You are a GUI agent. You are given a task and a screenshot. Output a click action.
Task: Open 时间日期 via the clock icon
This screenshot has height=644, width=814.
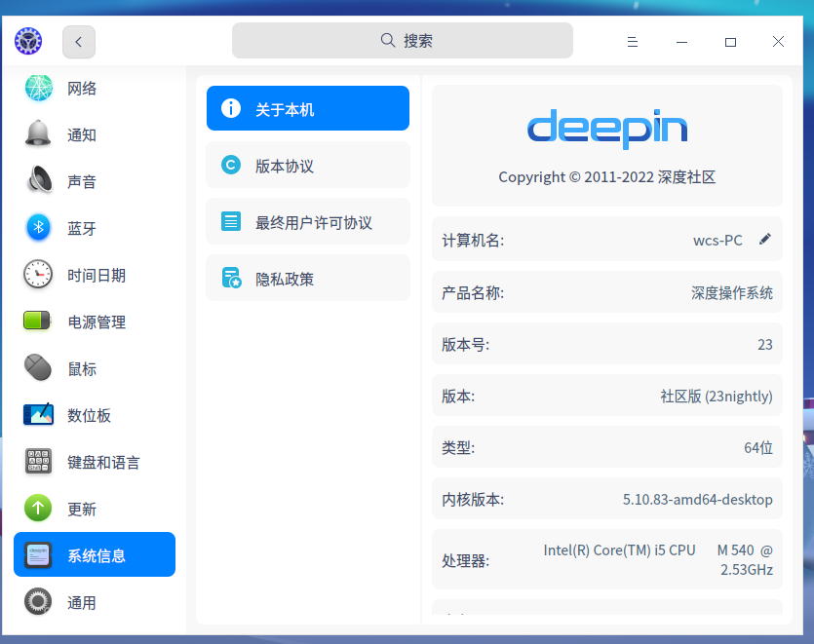pos(37,275)
